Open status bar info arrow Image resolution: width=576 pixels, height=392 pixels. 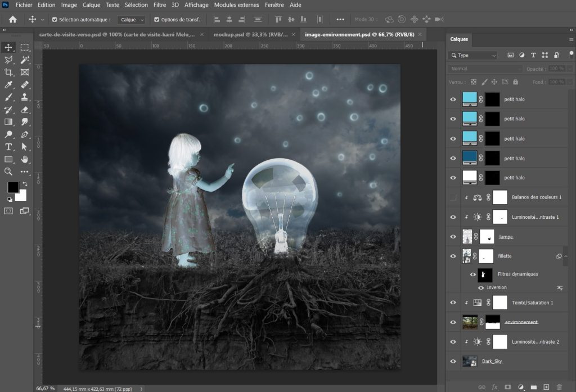pos(141,389)
